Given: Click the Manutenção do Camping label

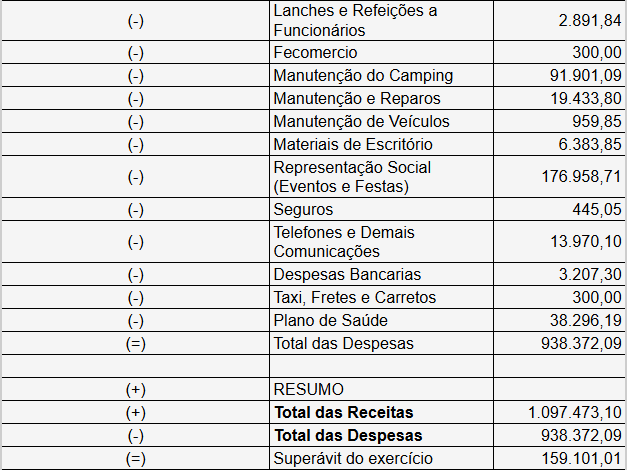Looking at the screenshot, I should pos(363,75).
